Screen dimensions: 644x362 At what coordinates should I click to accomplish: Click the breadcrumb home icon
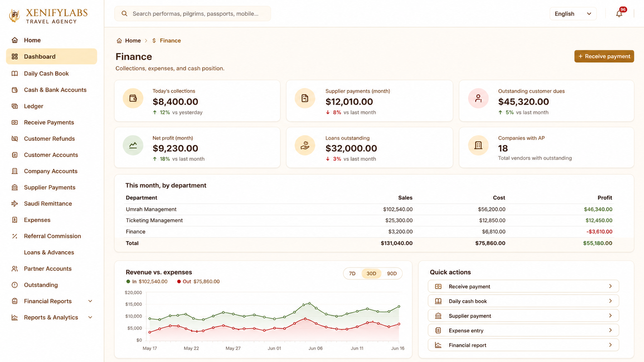pyautogui.click(x=119, y=41)
